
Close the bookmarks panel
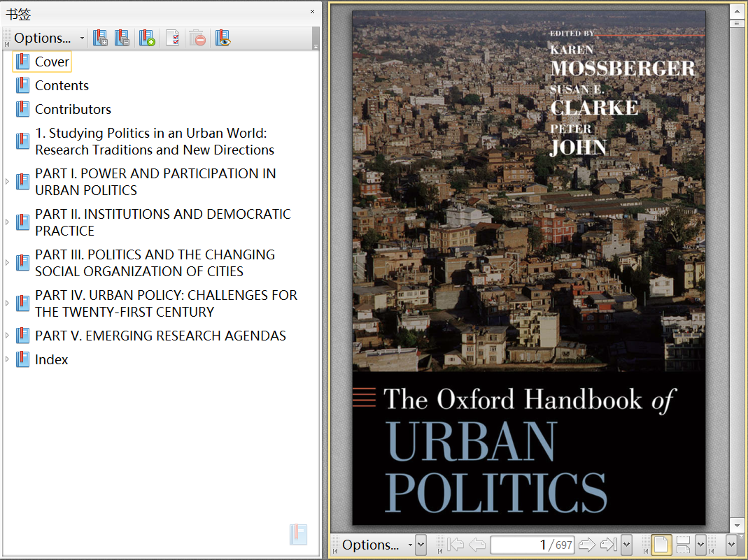tap(312, 12)
